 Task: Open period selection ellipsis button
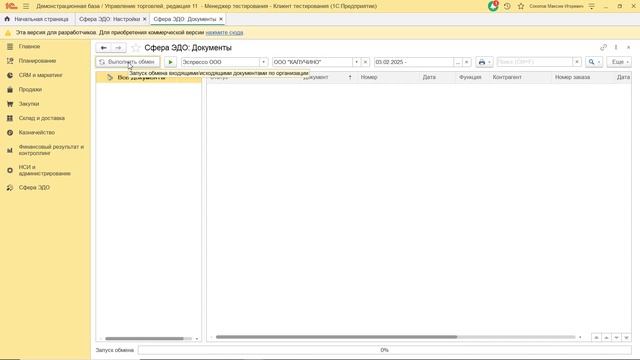[x=458, y=62]
